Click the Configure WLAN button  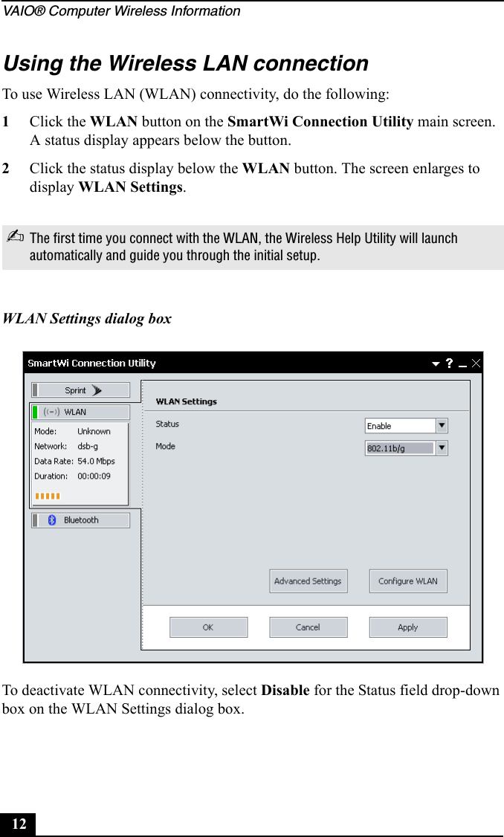pos(408,581)
